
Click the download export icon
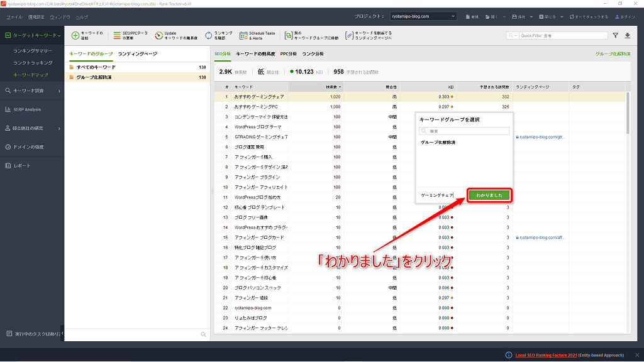pos(627,36)
